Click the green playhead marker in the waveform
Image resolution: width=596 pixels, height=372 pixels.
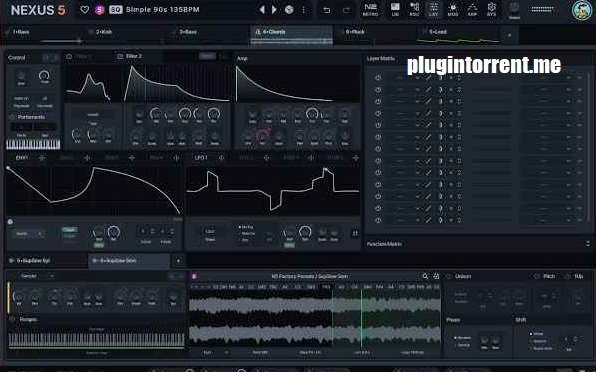(x=361, y=318)
